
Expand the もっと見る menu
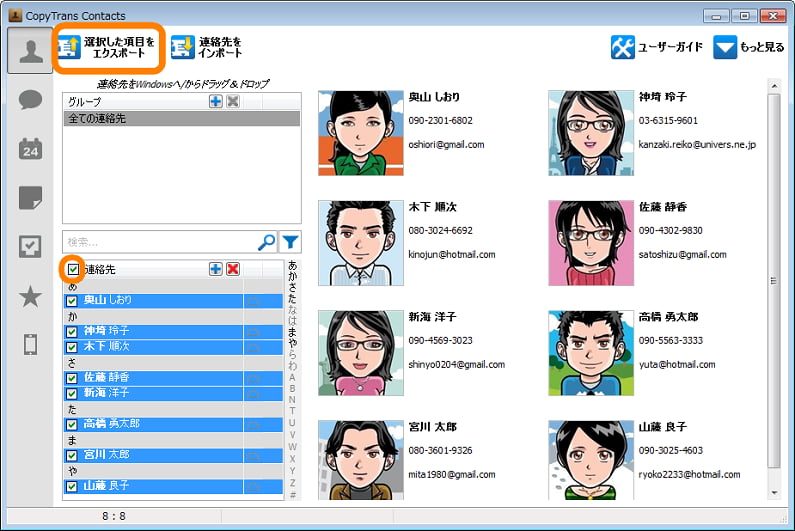749,47
